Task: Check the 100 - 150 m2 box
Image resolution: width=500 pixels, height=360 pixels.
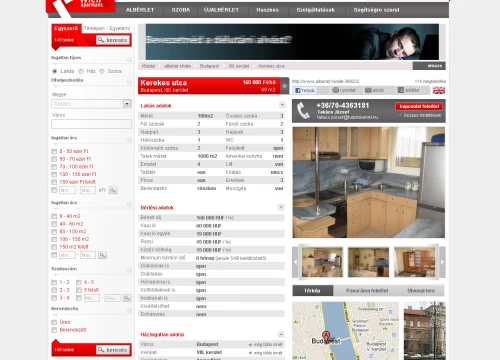Action: tap(54, 239)
